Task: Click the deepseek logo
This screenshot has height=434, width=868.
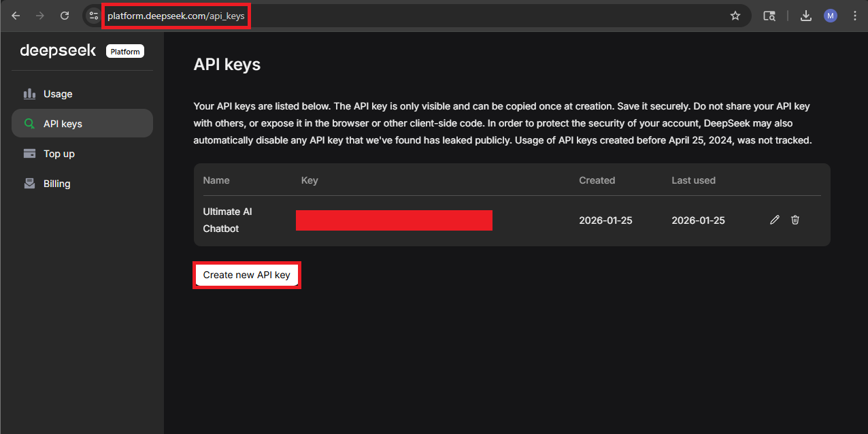Action: click(x=58, y=51)
